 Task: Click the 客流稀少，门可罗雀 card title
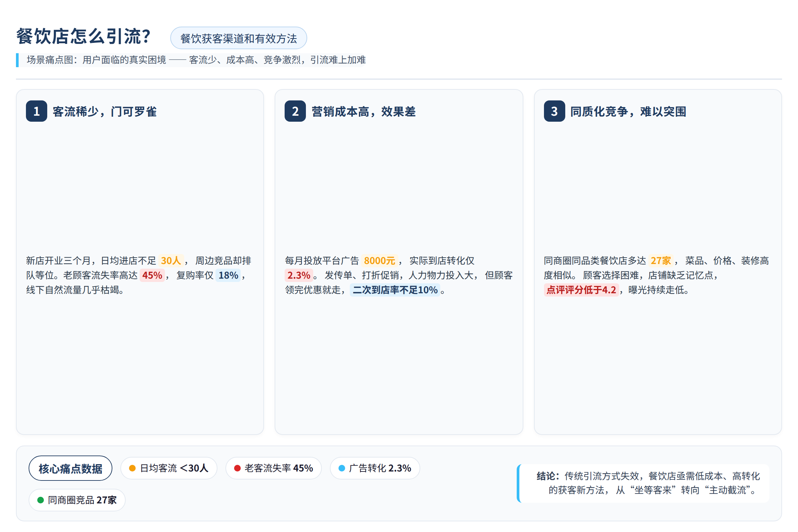click(105, 112)
